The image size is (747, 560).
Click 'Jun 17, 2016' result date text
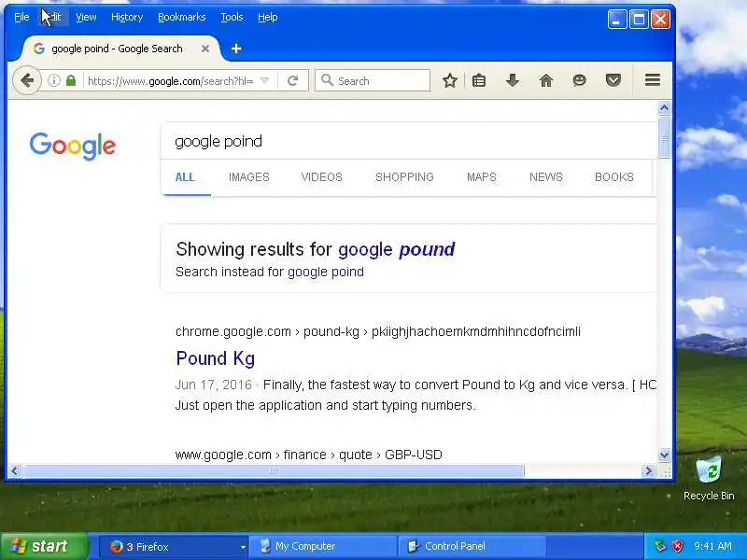coord(214,385)
